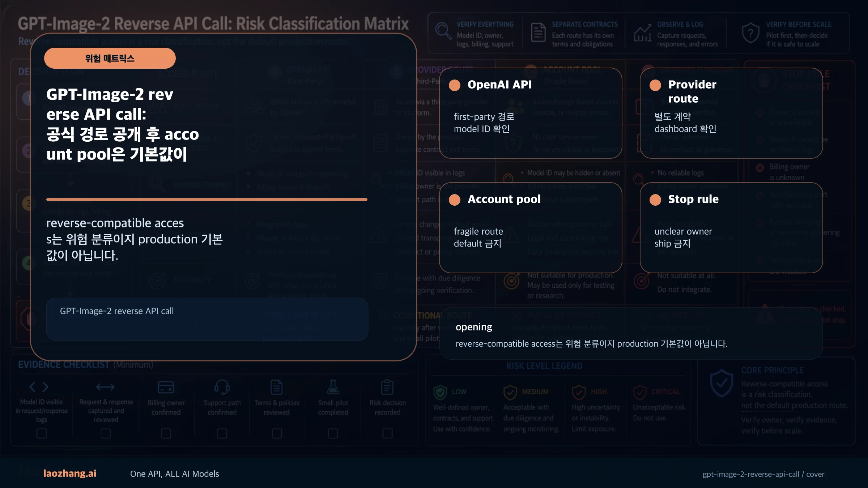Click the Observe & Log chart icon
This screenshot has height=488, width=868.
pyautogui.click(x=643, y=33)
